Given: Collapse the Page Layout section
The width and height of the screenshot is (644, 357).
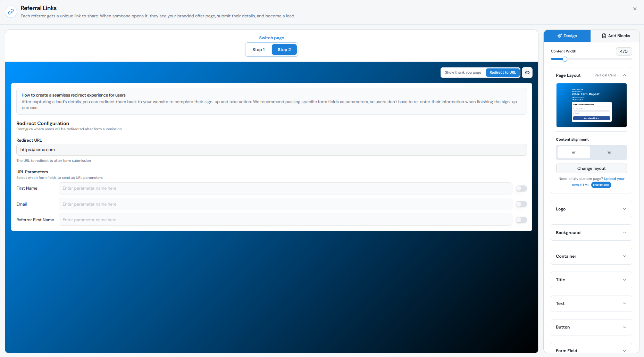Looking at the screenshot, I should [x=624, y=75].
